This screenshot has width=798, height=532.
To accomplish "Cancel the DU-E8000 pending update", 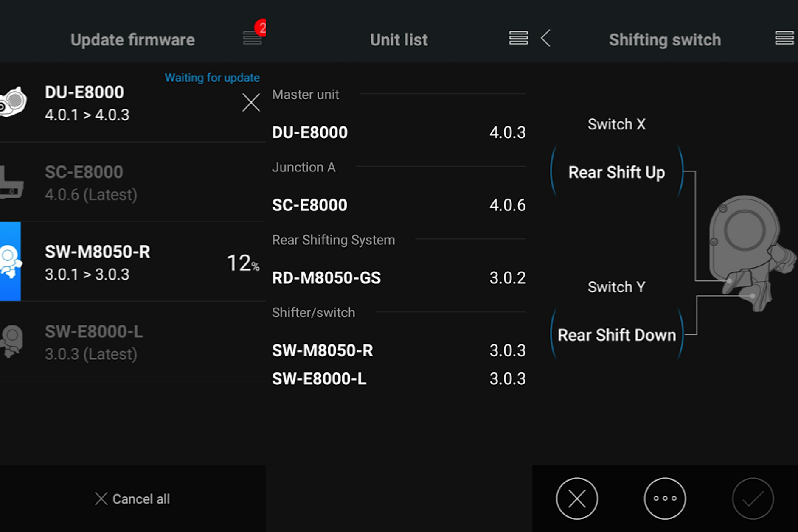I will [x=251, y=103].
